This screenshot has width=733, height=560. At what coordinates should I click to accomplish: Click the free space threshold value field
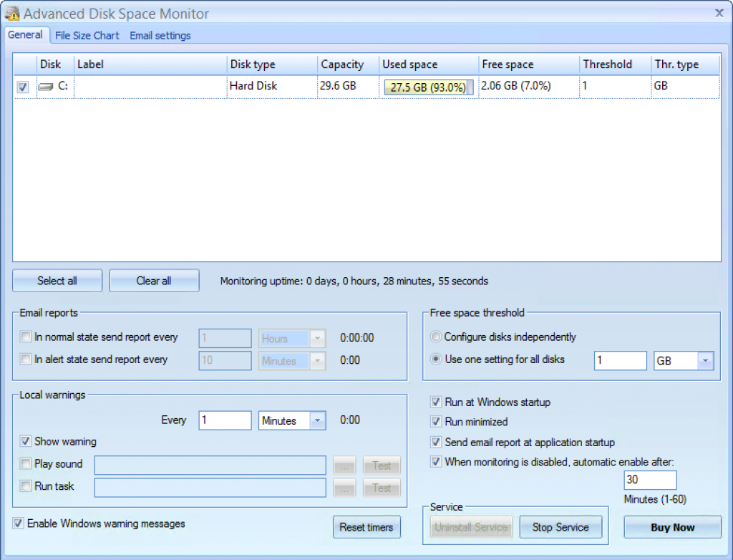tap(620, 361)
